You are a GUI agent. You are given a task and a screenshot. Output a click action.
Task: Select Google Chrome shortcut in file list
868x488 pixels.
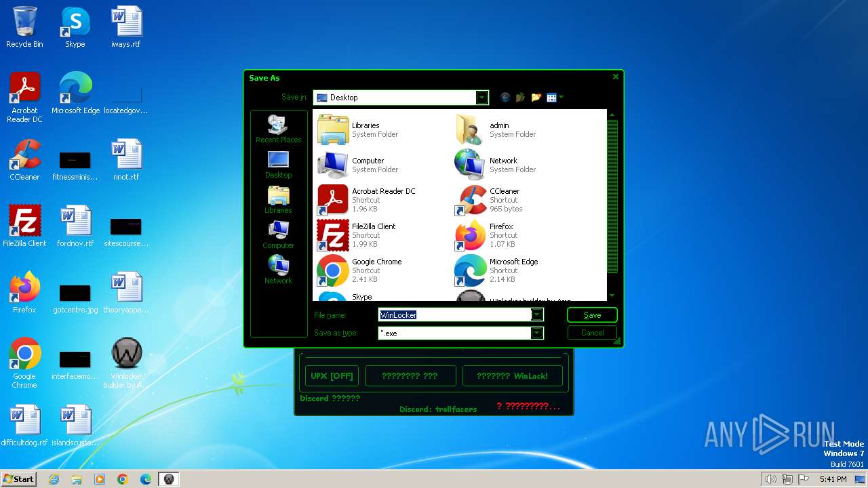coord(360,270)
